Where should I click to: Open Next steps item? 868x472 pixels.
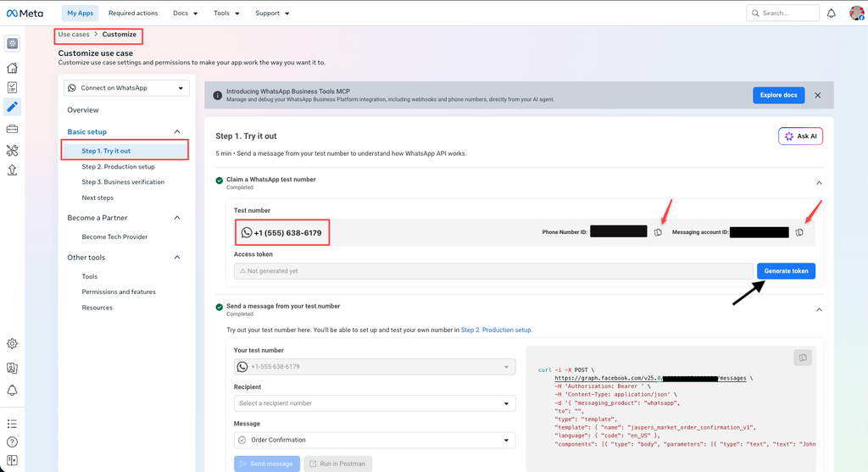97,197
